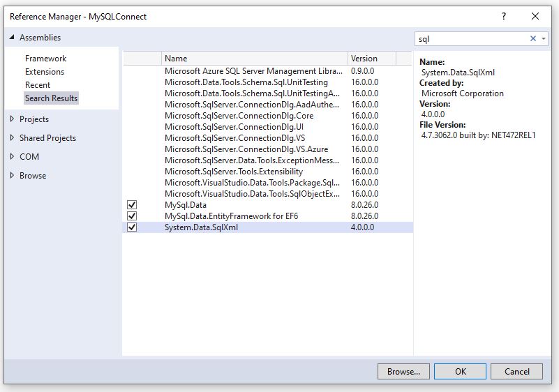Open the search box dropdown arrow
The width and height of the screenshot is (559, 392).
(544, 38)
